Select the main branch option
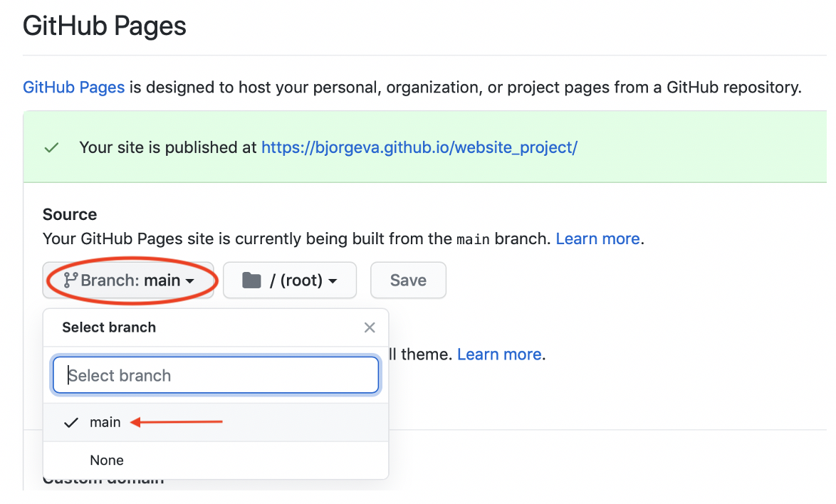The image size is (836, 504). [216, 422]
